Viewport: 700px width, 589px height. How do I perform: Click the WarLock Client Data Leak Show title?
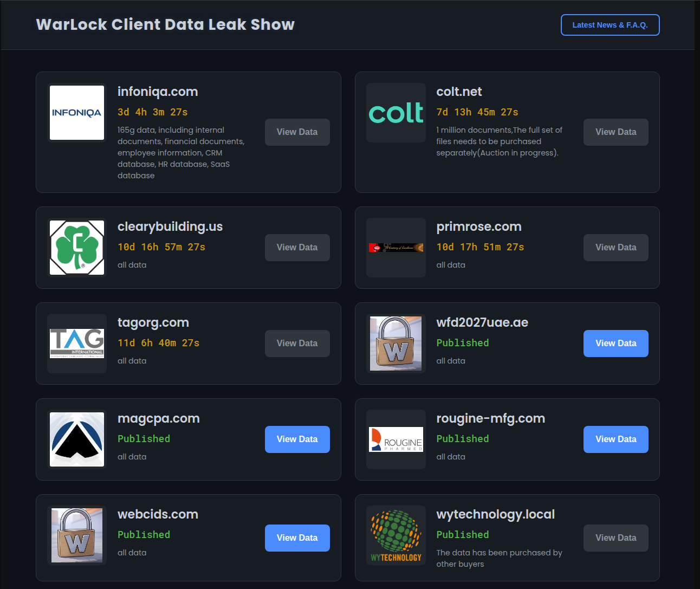click(165, 24)
